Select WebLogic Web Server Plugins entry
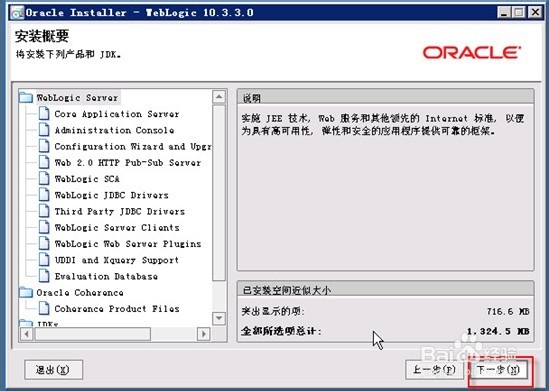The width and height of the screenshot is (549, 391). [128, 244]
